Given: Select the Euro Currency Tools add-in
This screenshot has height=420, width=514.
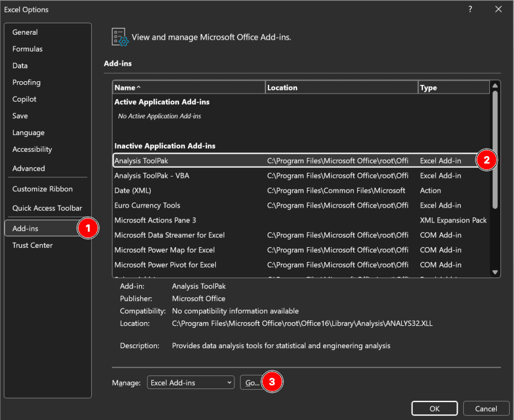Looking at the screenshot, I should (186, 205).
